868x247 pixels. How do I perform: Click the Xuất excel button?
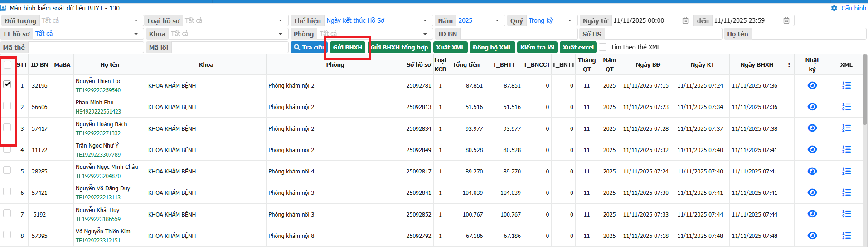click(578, 47)
